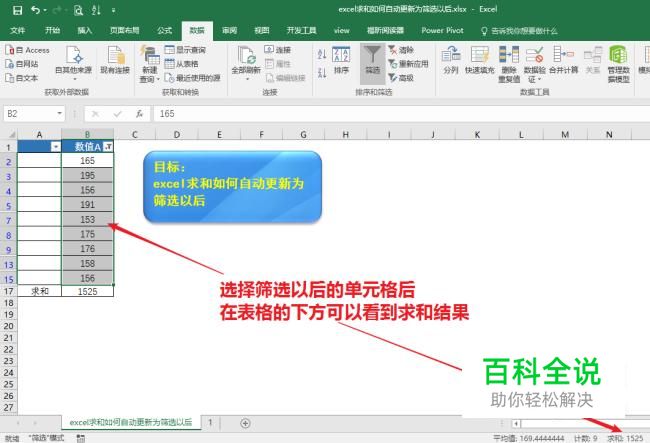Image resolution: width=650 pixels, height=443 pixels.
Task: Switch to the 公式 ribbon tab
Action: coord(164,30)
